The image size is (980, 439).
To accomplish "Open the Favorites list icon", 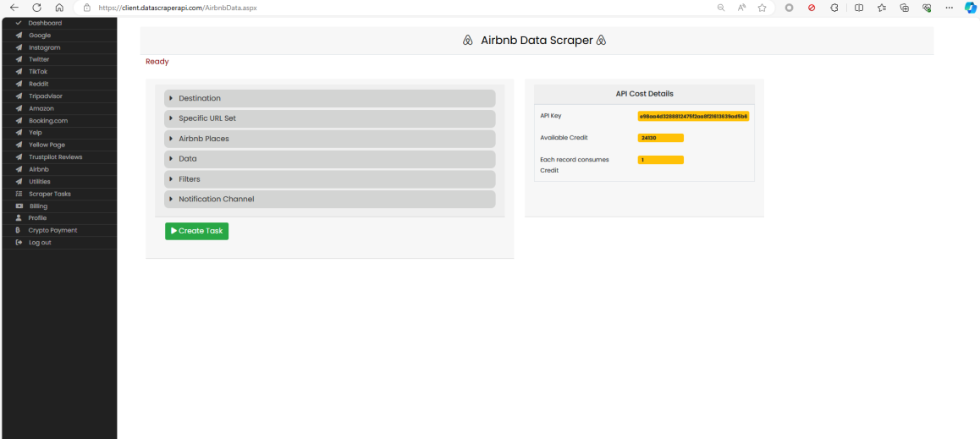I will tap(881, 8).
